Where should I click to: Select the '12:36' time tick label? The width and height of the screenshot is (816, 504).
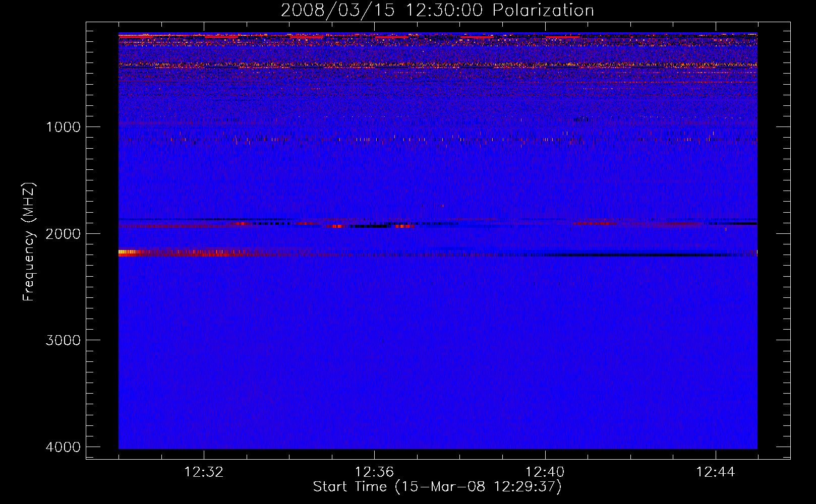click(374, 472)
